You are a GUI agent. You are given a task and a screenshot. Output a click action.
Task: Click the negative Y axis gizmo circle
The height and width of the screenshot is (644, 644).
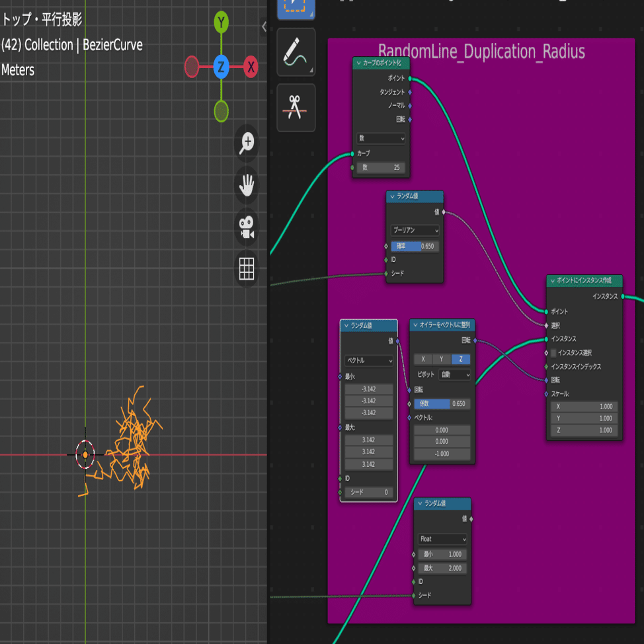coord(221,111)
